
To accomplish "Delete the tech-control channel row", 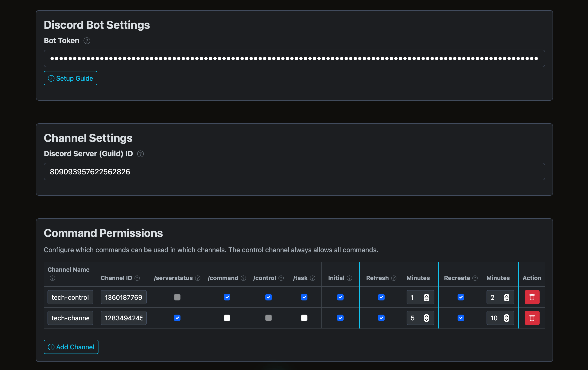I will [x=532, y=297].
